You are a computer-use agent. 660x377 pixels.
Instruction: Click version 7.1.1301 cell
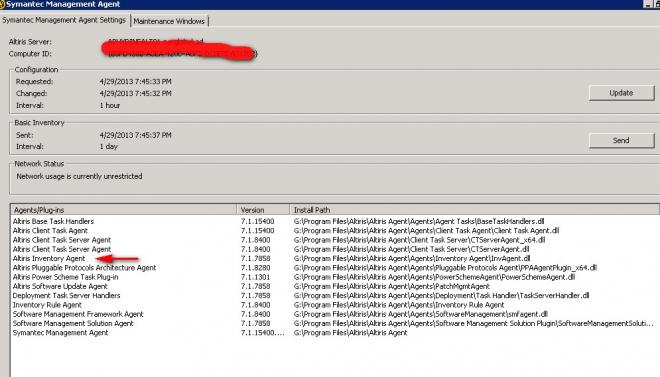[255, 277]
